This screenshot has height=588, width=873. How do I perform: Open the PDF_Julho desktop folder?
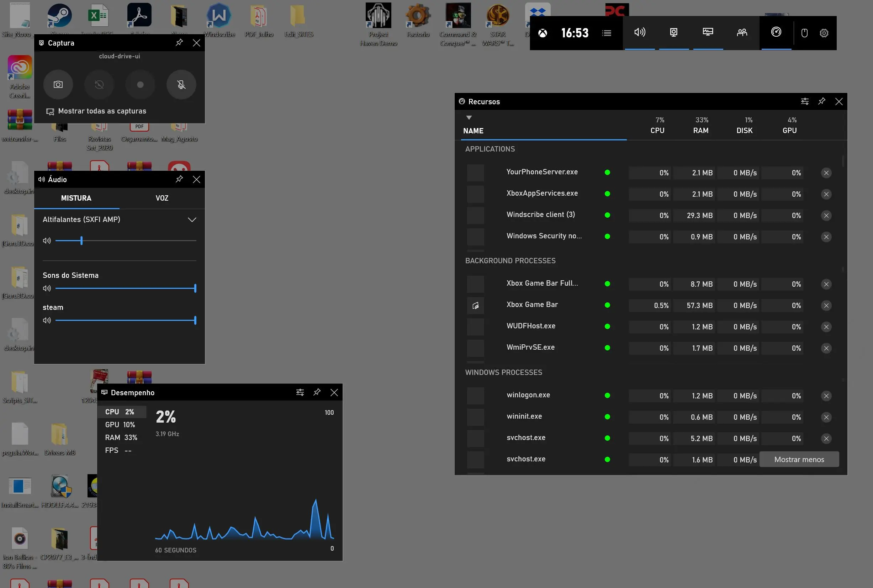click(x=259, y=21)
